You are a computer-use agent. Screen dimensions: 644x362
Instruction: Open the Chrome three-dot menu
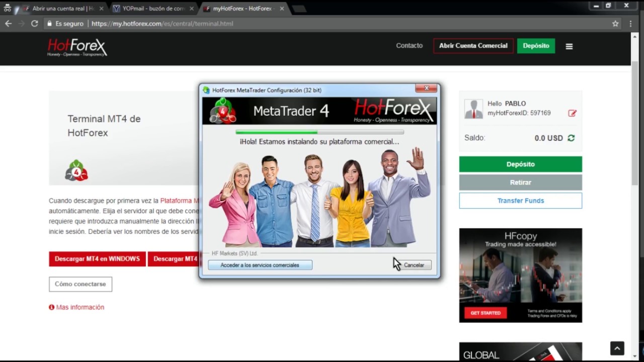630,24
